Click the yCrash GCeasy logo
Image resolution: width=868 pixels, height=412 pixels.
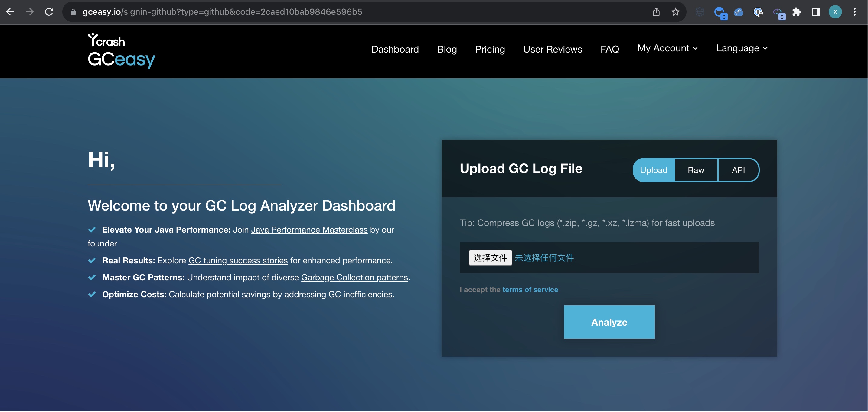pos(121,51)
